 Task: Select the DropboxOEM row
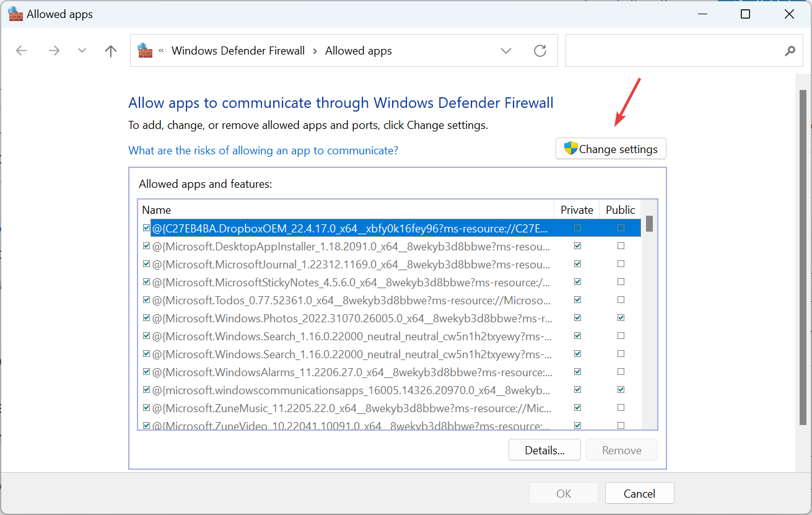390,228
